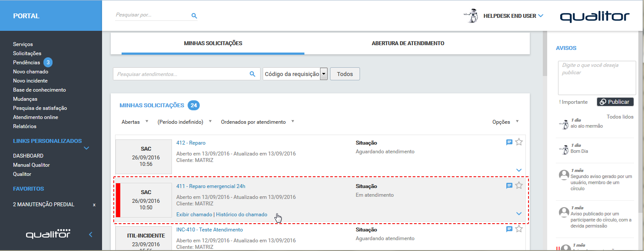Screen dimensions: 644x251
Task: Click the search icon in the Pesquisar por field
Action: click(194, 15)
